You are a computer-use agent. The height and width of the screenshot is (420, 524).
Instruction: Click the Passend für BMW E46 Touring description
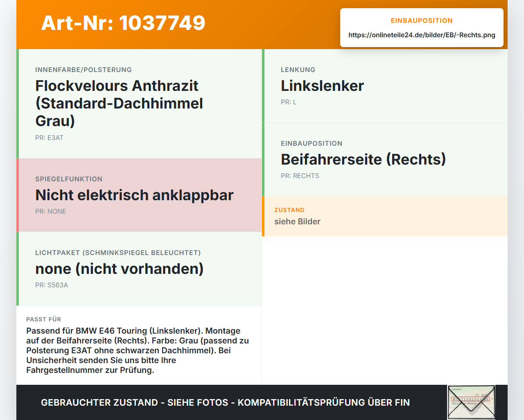point(138,350)
